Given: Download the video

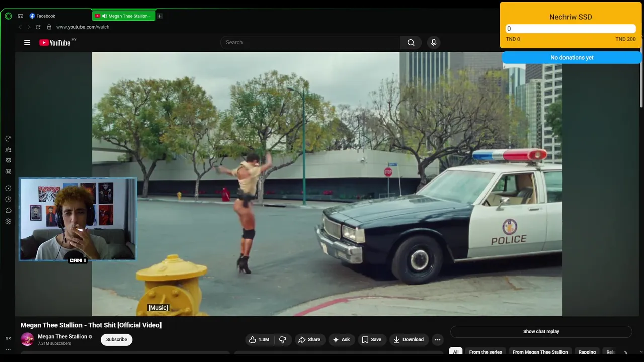Looking at the screenshot, I should (x=409, y=340).
